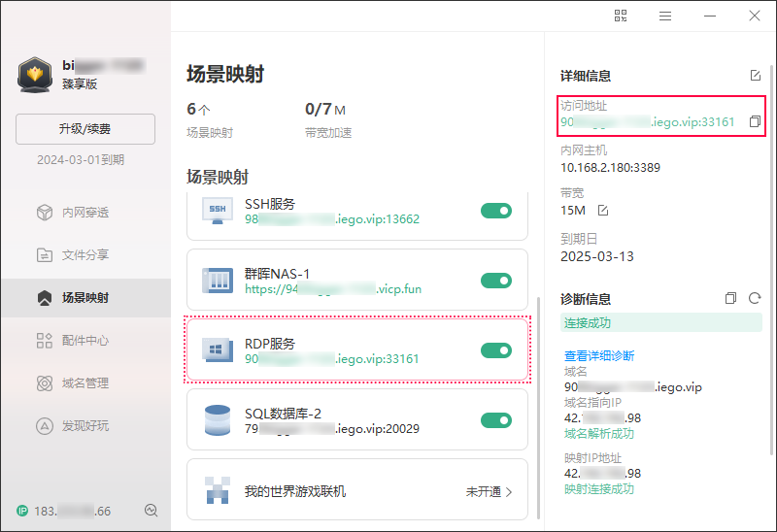Toggle the RDP服务 mapping switch
This screenshot has width=777, height=532.
pyautogui.click(x=495, y=350)
